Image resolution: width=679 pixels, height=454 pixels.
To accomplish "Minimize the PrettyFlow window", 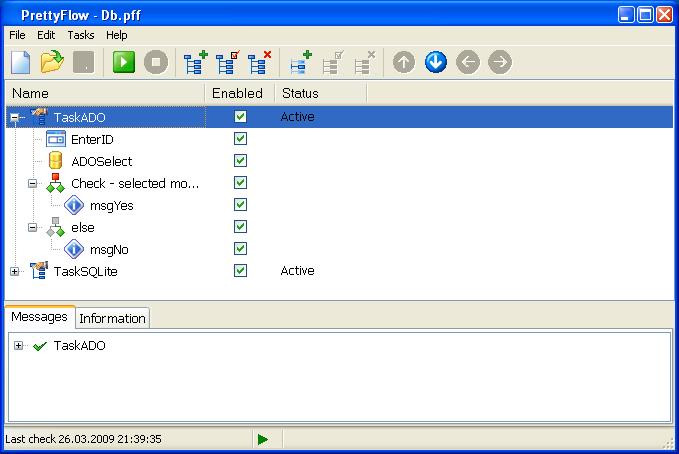I will pyautogui.click(x=626, y=15).
